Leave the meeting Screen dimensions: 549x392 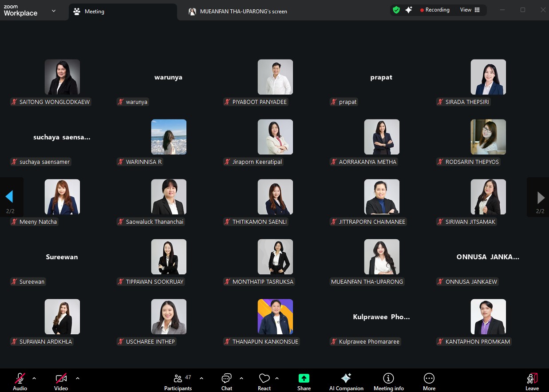[x=532, y=381]
